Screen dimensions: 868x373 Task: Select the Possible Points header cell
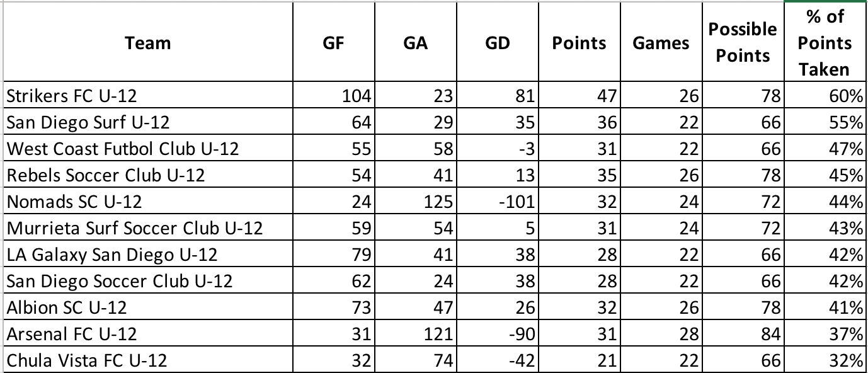pyautogui.click(x=743, y=43)
